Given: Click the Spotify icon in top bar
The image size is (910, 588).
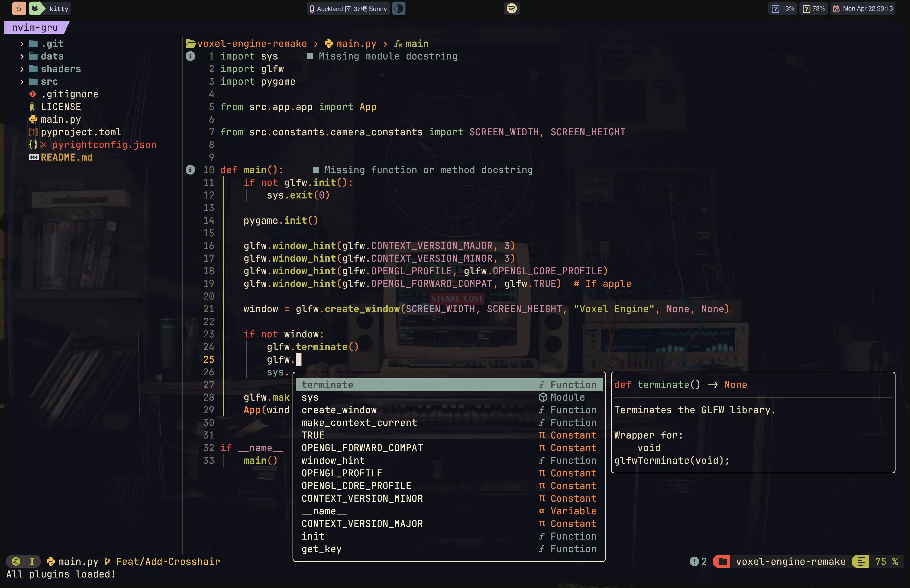Looking at the screenshot, I should coord(511,8).
